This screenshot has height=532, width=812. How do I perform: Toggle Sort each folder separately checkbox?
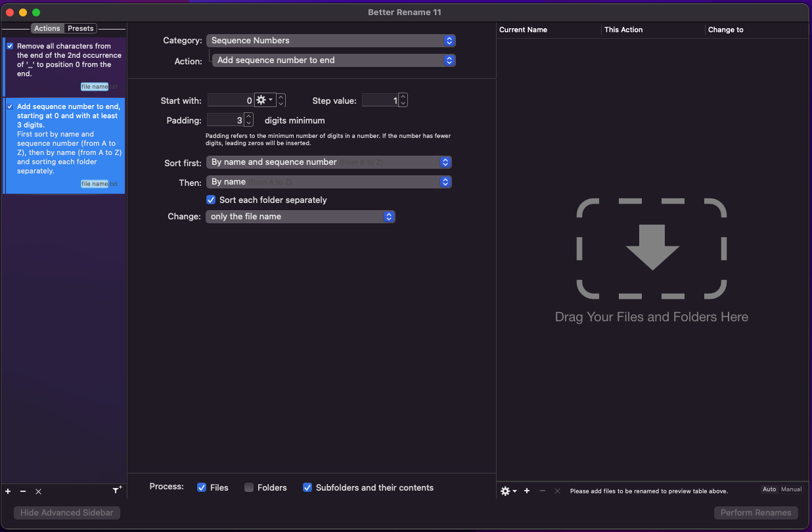pos(211,200)
